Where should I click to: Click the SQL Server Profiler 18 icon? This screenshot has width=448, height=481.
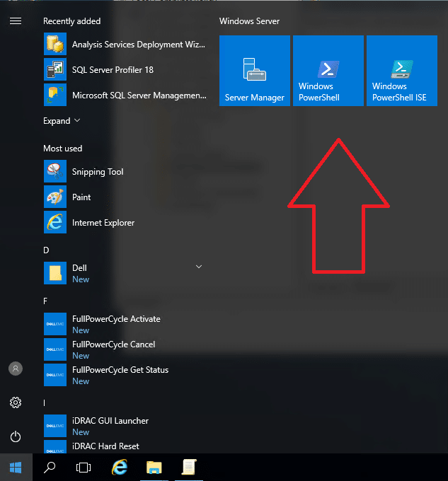coord(55,69)
